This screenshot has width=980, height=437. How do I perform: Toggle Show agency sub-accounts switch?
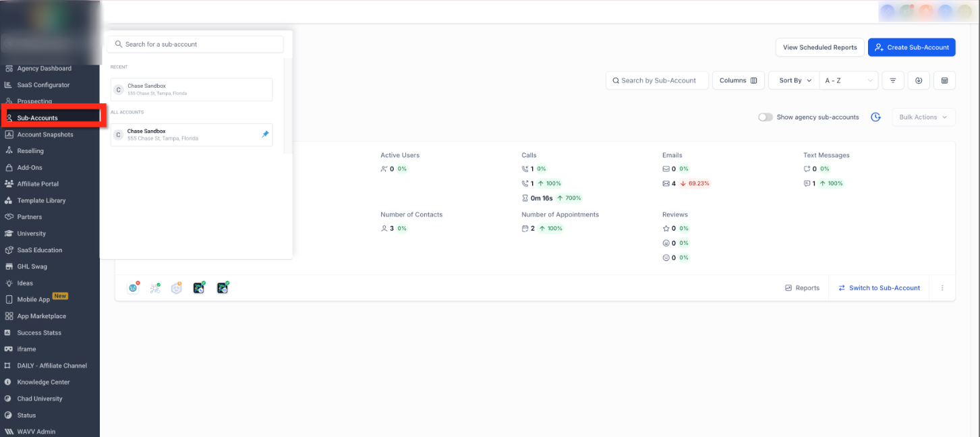pos(765,117)
